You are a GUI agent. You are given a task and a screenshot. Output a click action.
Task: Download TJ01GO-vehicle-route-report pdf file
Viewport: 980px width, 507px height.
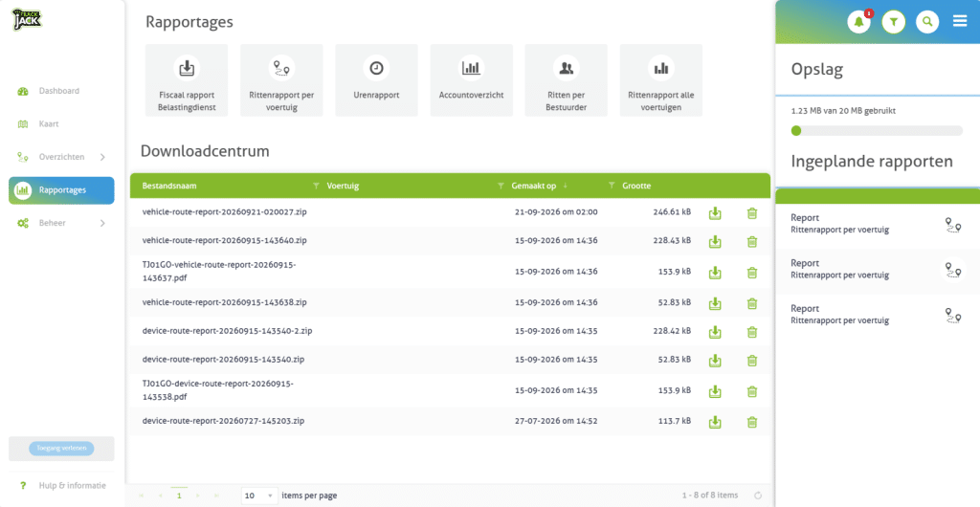pyautogui.click(x=715, y=273)
